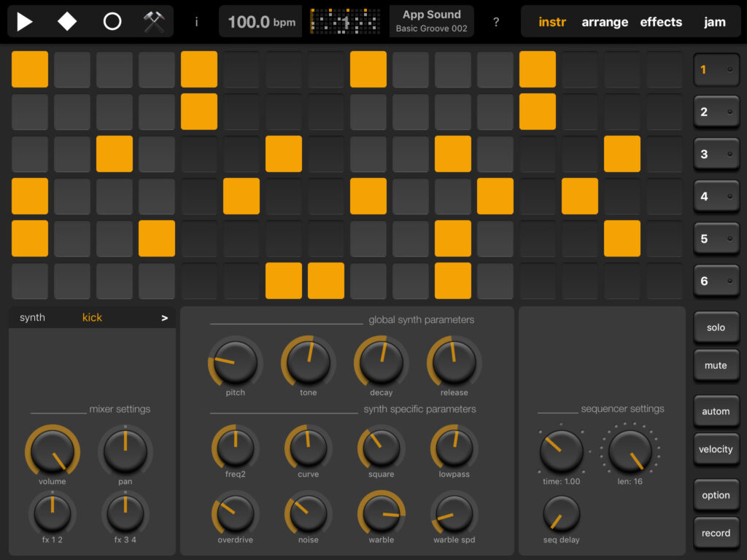This screenshot has height=560, width=747.
Task: Toggle the first step in the top row
Action: 30,69
